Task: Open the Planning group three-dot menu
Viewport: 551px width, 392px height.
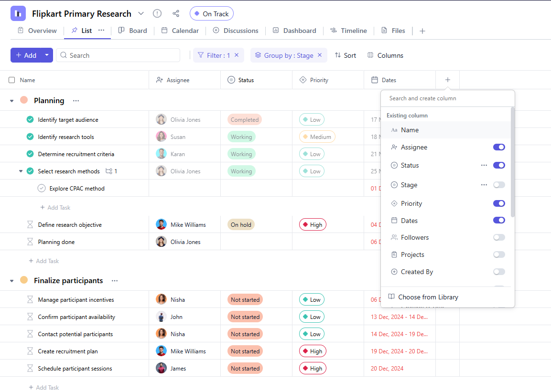Action: (x=76, y=101)
